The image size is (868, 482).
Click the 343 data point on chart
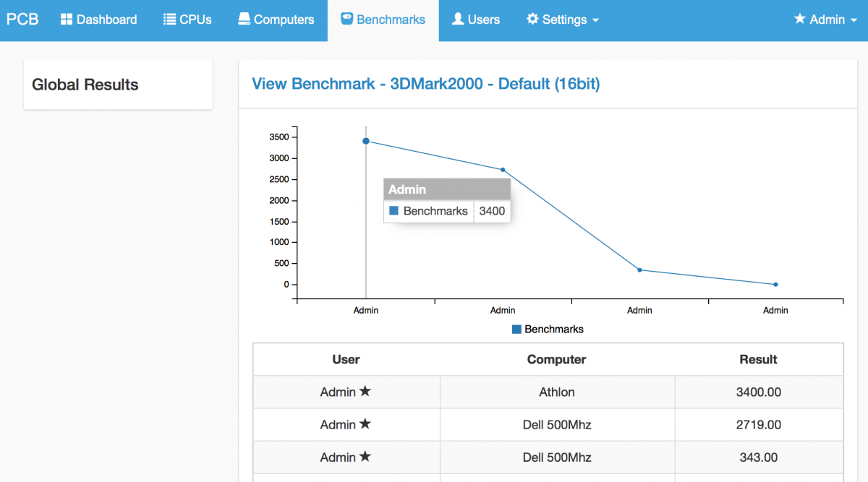(639, 270)
